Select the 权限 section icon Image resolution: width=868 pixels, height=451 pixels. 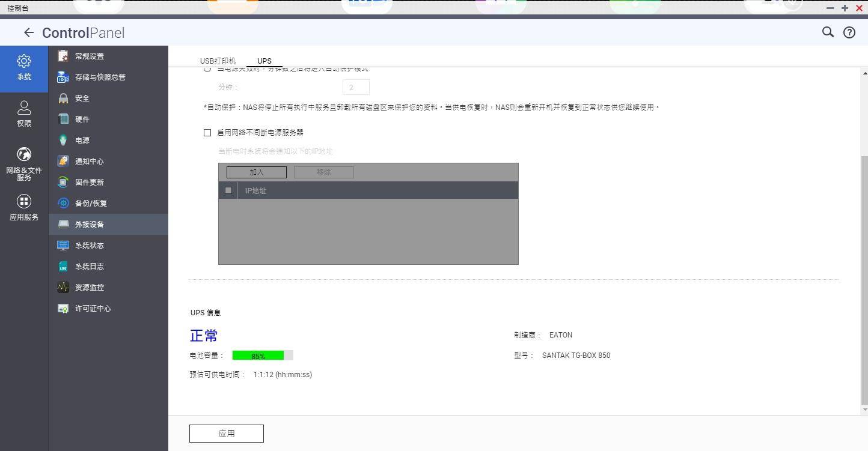(x=24, y=114)
